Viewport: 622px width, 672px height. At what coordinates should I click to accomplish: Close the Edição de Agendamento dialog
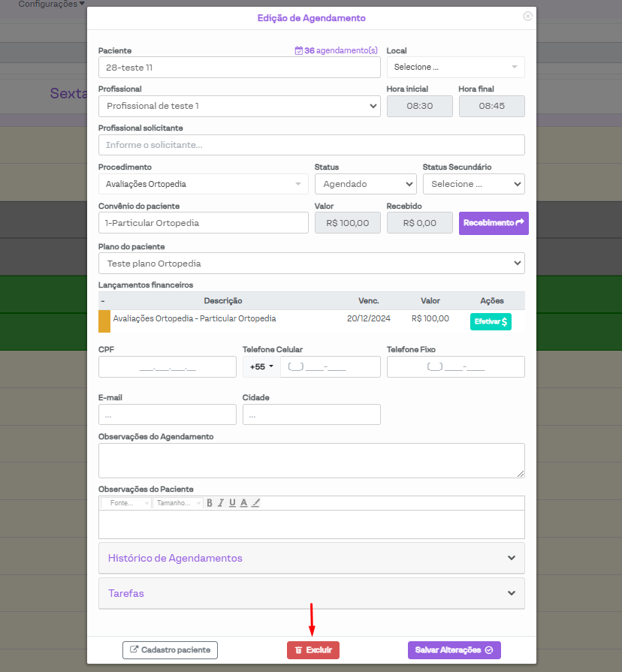[527, 16]
